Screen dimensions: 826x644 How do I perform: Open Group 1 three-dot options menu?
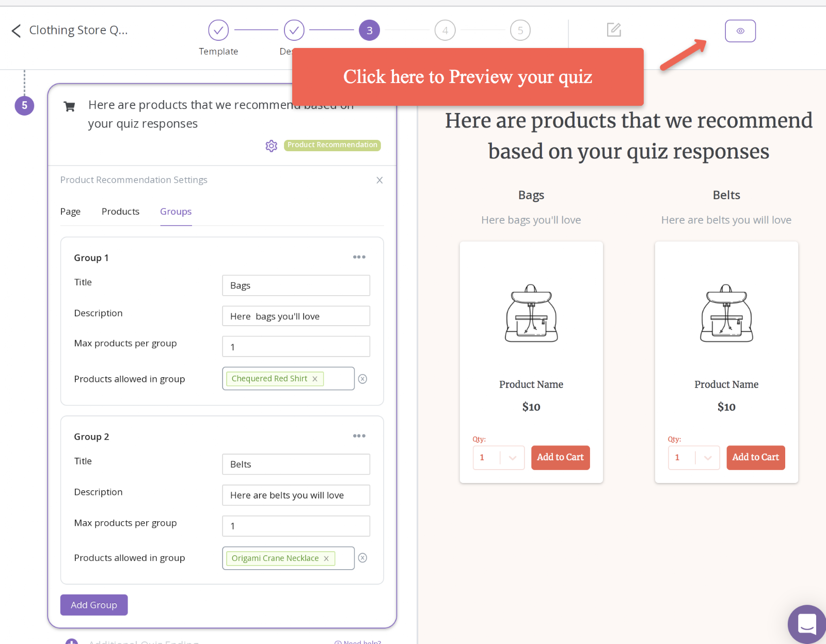[359, 257]
